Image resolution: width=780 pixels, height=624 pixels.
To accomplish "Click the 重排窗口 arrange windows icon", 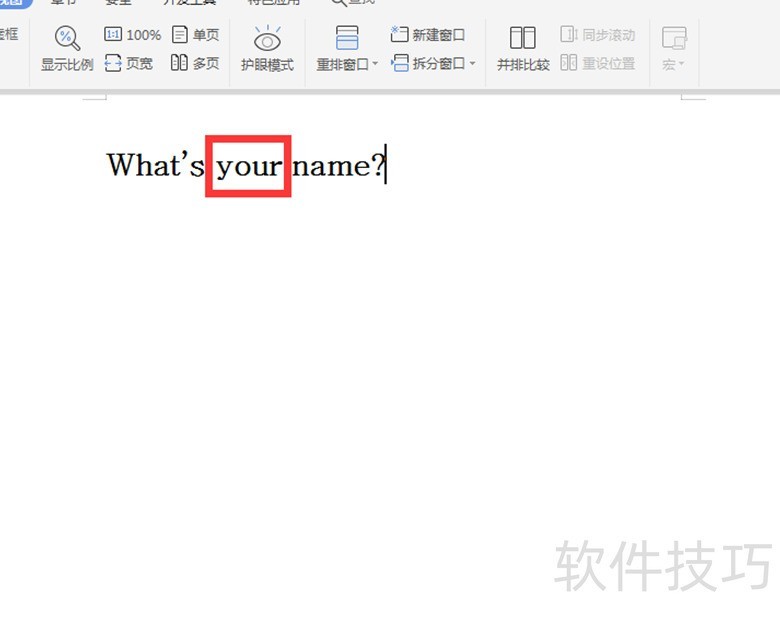I will point(347,38).
